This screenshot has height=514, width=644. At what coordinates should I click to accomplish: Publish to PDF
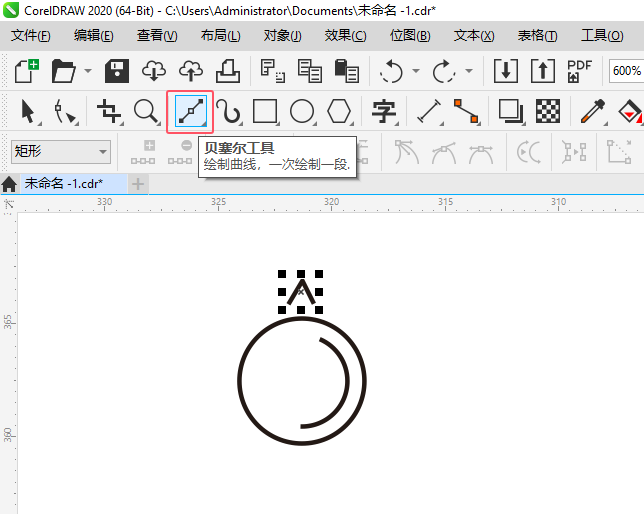pos(579,71)
